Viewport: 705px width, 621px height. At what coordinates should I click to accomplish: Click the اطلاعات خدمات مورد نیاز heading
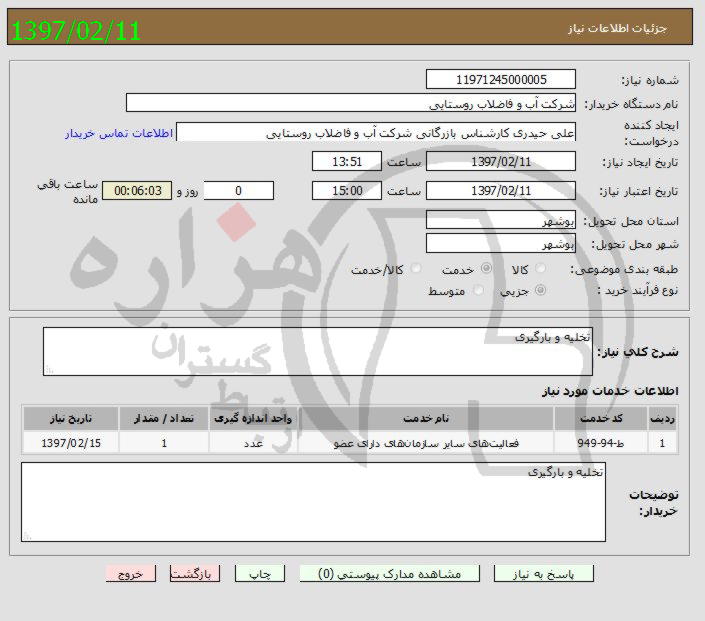pyautogui.click(x=610, y=391)
